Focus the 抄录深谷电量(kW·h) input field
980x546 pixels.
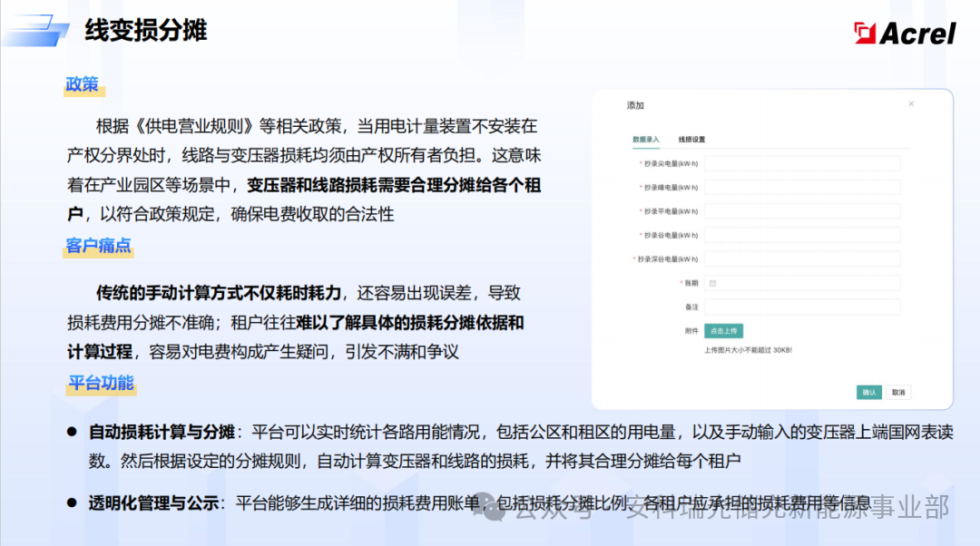802,258
